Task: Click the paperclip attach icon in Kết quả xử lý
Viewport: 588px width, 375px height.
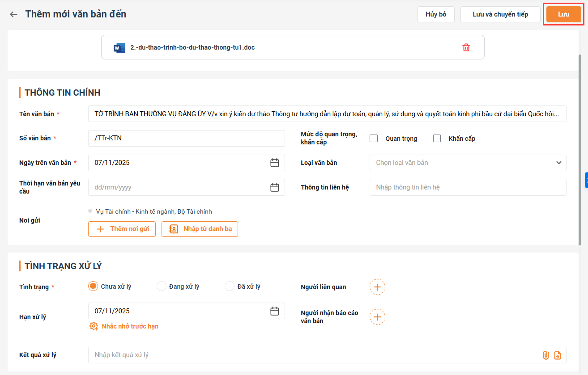Action: coord(545,355)
